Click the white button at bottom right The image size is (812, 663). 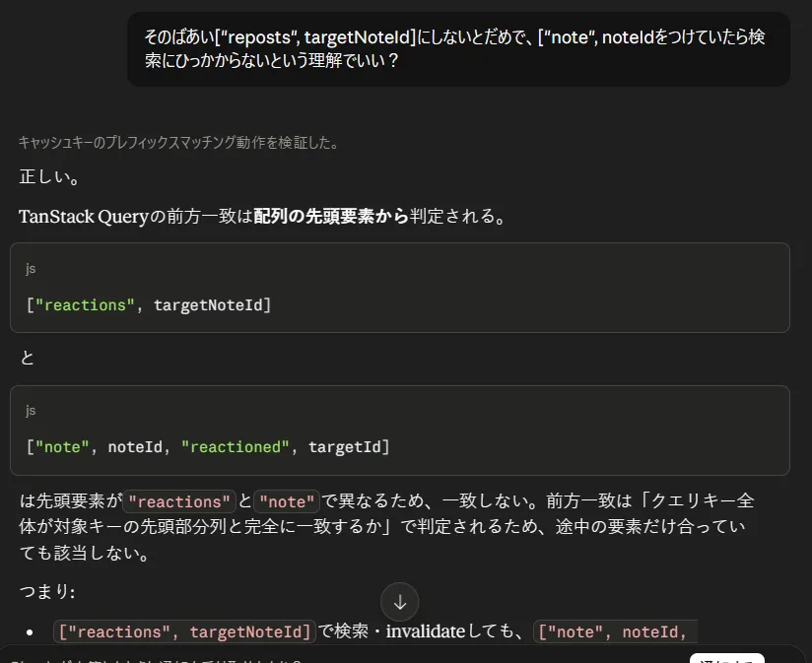point(726,658)
